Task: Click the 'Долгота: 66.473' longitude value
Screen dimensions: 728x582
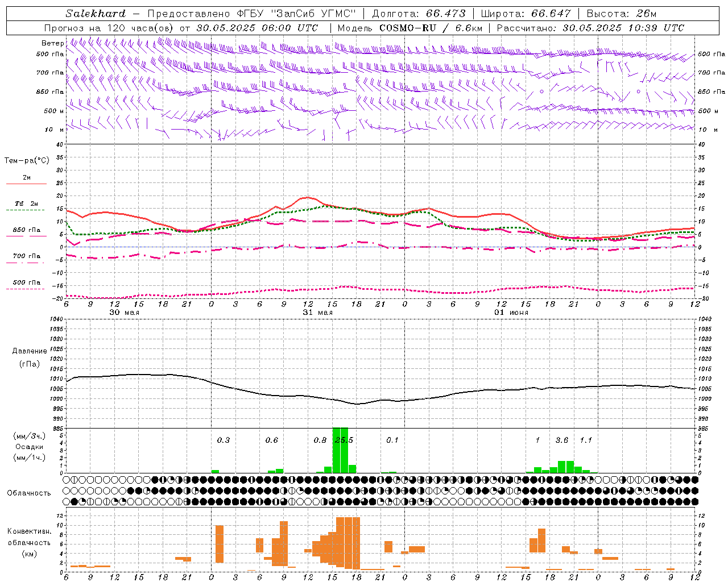Action: pos(419,14)
